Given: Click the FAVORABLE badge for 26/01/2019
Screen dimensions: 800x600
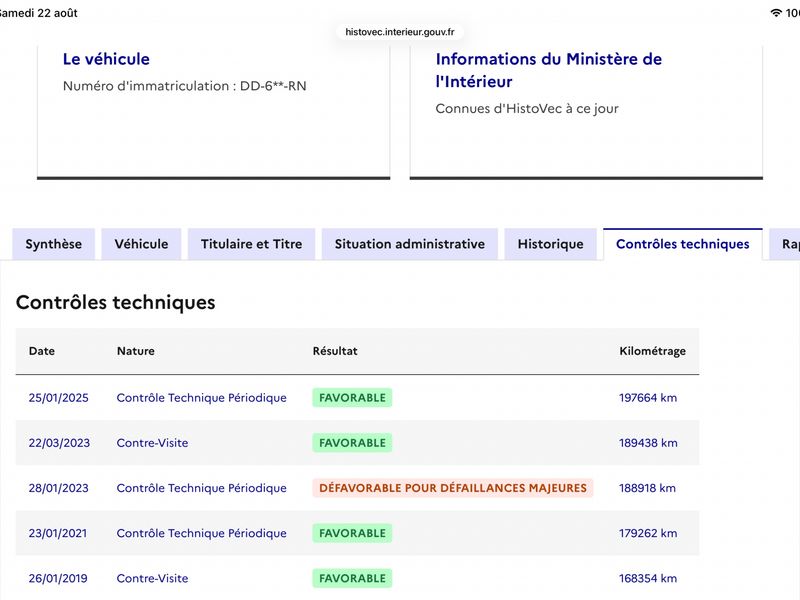Looking at the screenshot, I should point(353,579).
